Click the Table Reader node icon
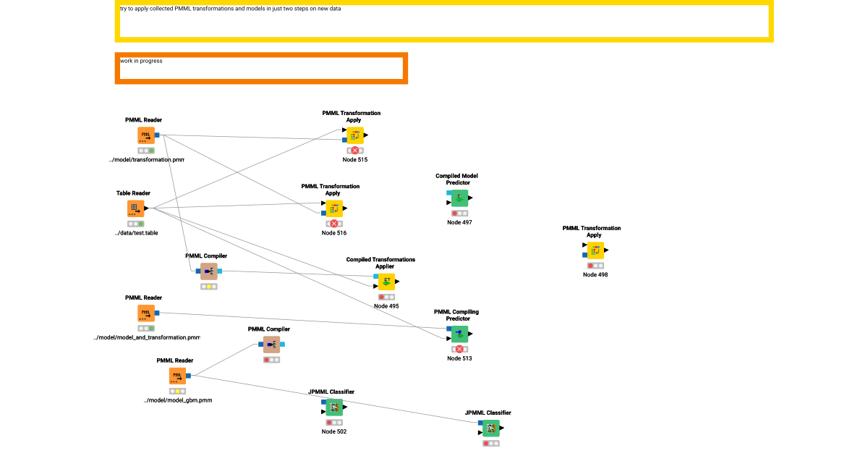The height and width of the screenshot is (456, 868). pyautogui.click(x=135, y=208)
